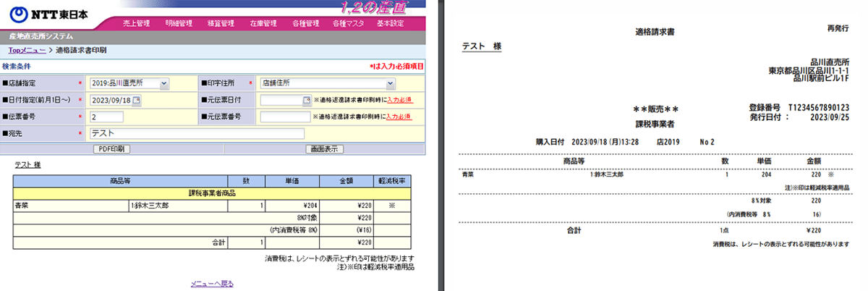Image resolution: width=868 pixels, height=291 pixels.
Task: Select the 精算管理 menu
Action: coord(221,23)
